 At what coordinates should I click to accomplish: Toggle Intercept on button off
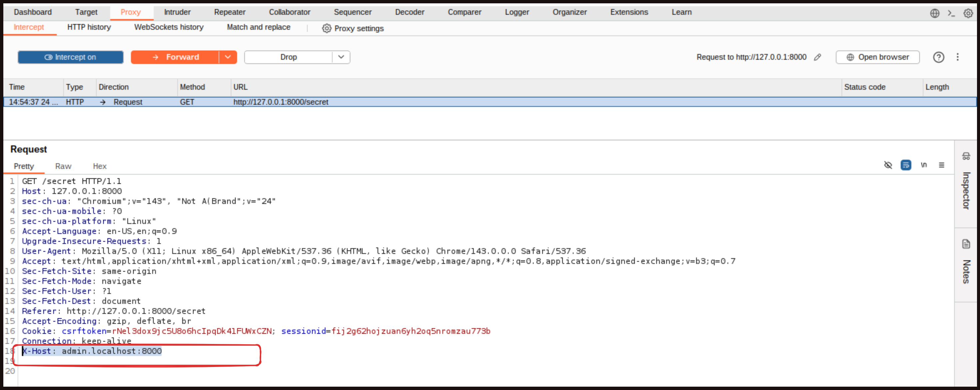[70, 57]
